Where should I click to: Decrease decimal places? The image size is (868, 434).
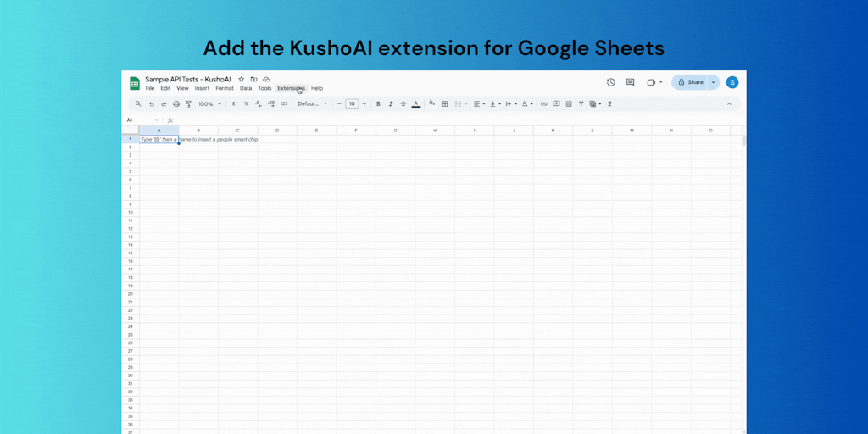point(259,103)
